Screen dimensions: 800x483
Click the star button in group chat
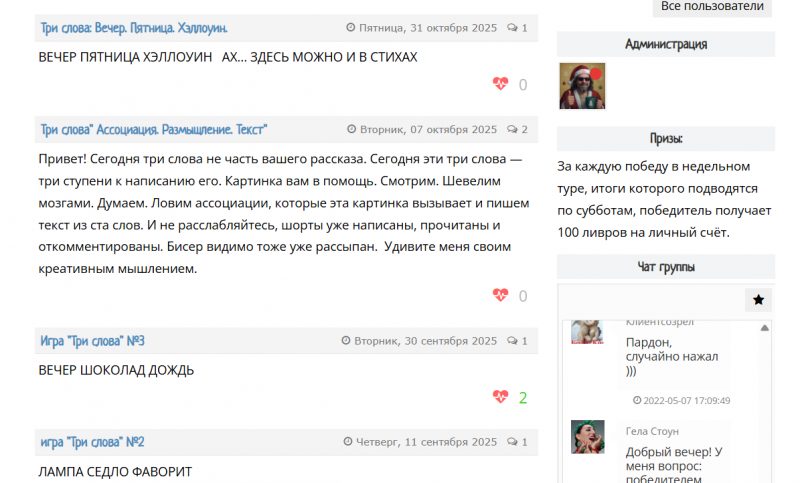(x=758, y=300)
